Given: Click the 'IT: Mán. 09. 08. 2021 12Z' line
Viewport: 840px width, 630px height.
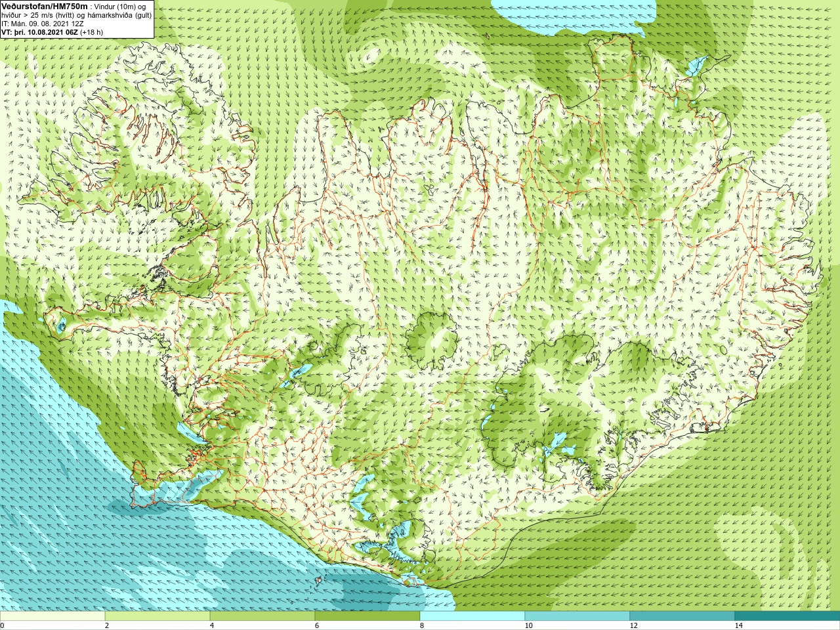Looking at the screenshot, I should click(43, 23).
